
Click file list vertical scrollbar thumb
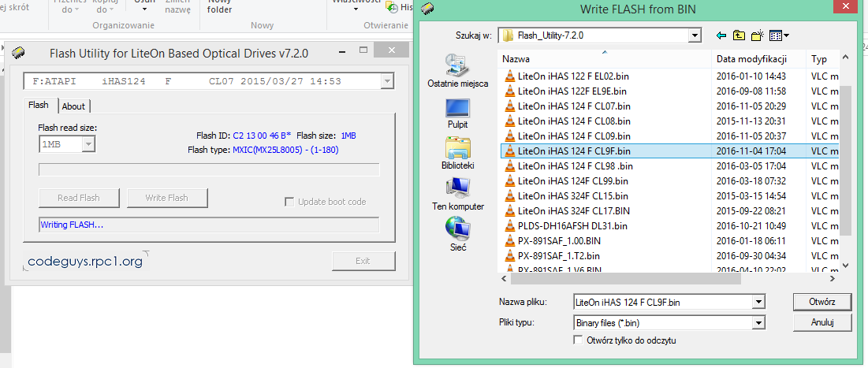pyautogui.click(x=845, y=161)
